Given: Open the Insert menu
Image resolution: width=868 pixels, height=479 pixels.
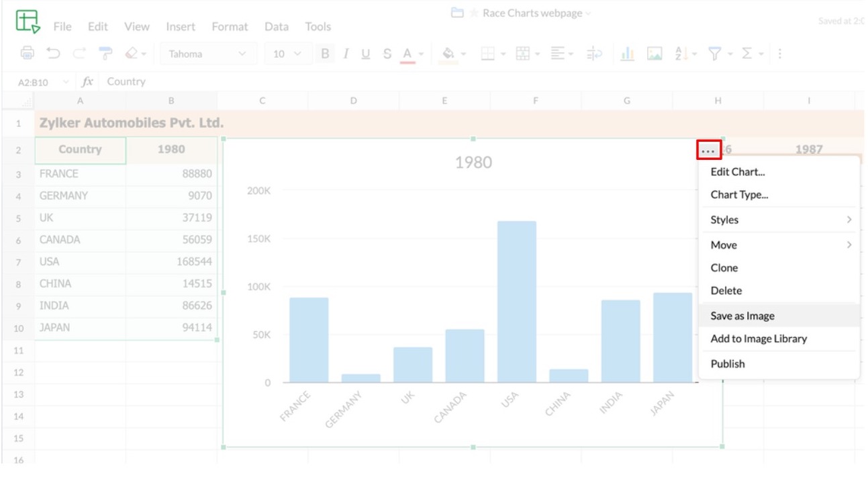Looking at the screenshot, I should 181,27.
